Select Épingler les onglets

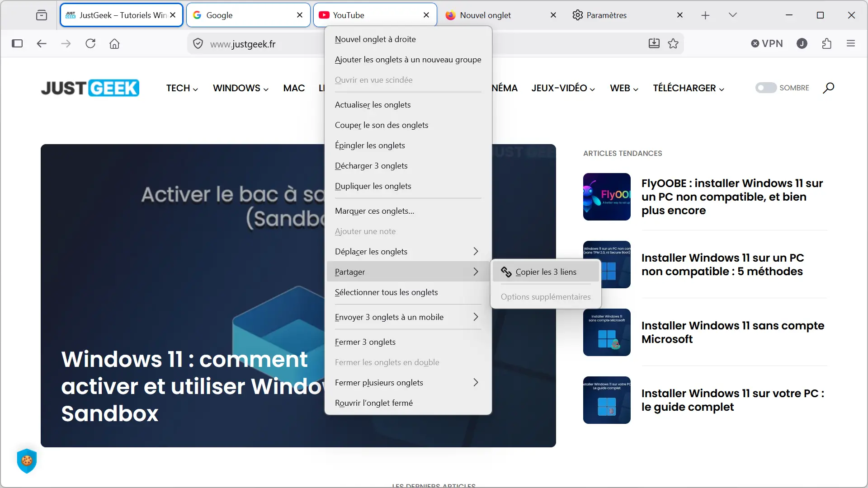coord(408,145)
